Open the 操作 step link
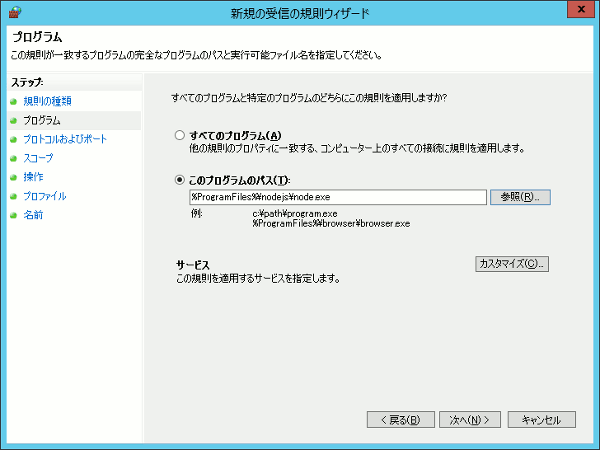Image resolution: width=600 pixels, height=450 pixels. [x=33, y=177]
